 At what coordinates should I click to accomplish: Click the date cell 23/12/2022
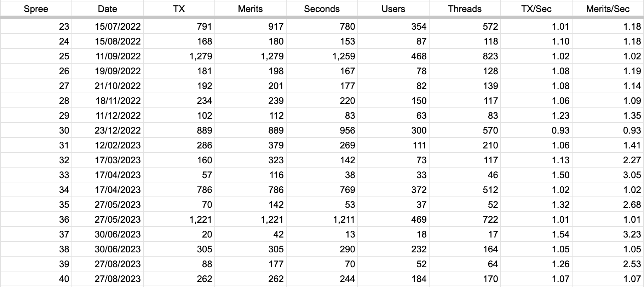point(108,130)
